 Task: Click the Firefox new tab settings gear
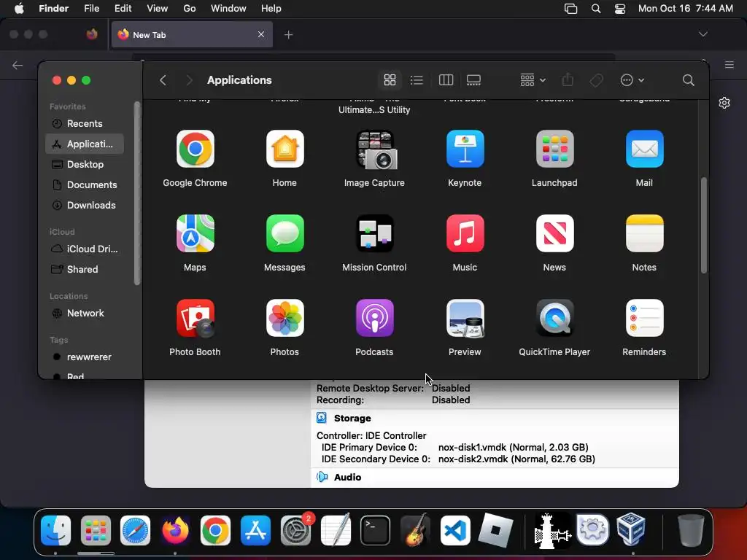point(724,103)
